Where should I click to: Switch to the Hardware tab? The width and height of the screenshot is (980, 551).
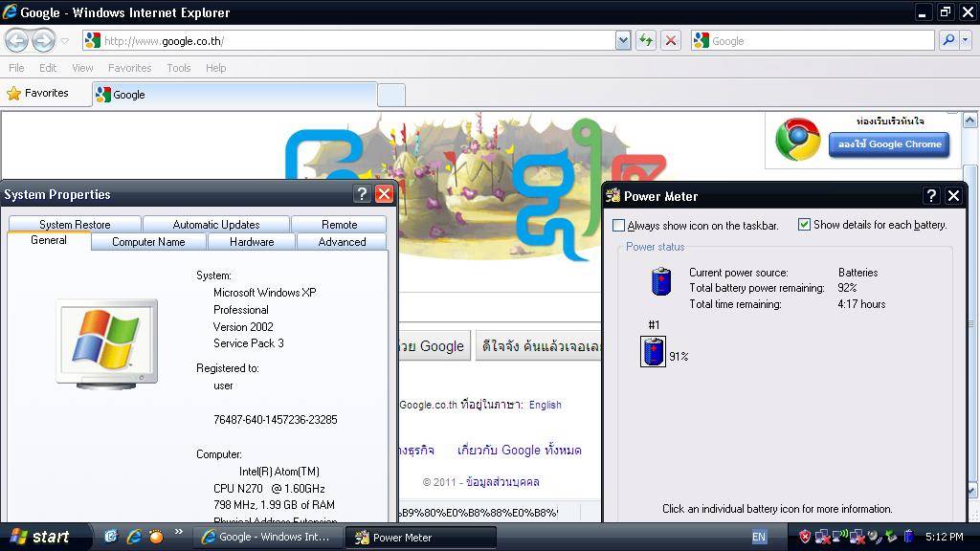tap(252, 242)
